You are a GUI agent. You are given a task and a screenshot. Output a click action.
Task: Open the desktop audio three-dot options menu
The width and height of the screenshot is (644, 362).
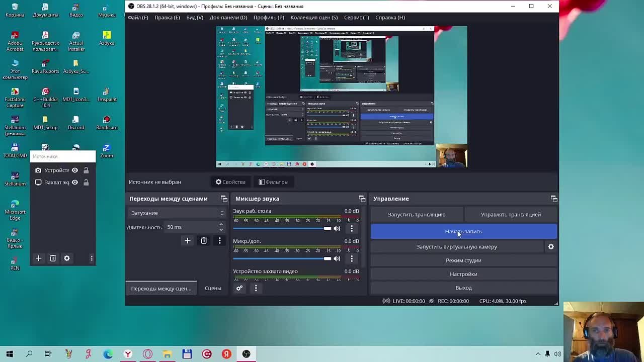[352, 229]
